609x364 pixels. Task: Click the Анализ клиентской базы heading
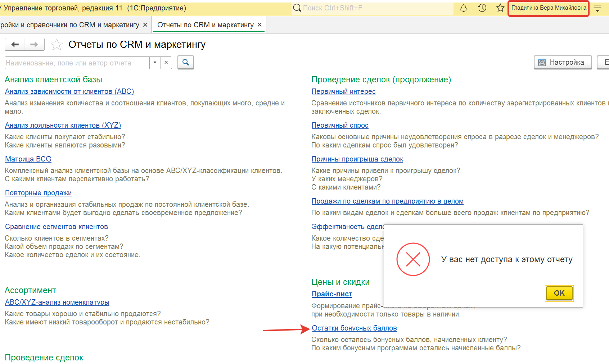point(53,79)
